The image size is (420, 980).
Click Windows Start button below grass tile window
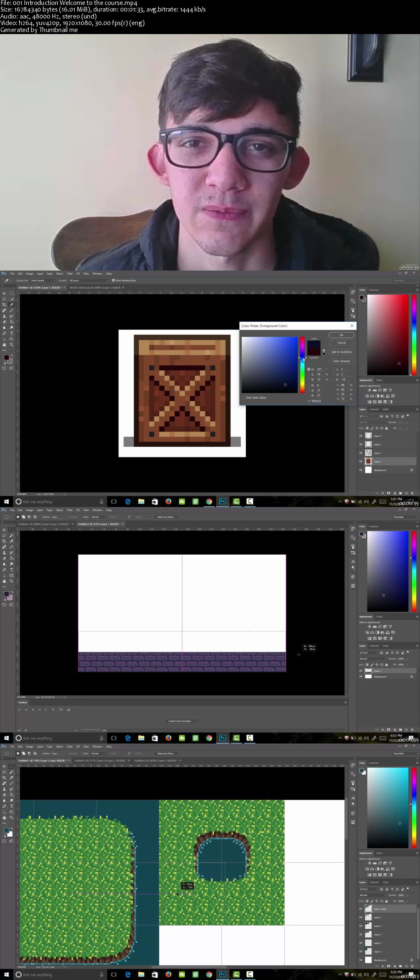[6, 974]
